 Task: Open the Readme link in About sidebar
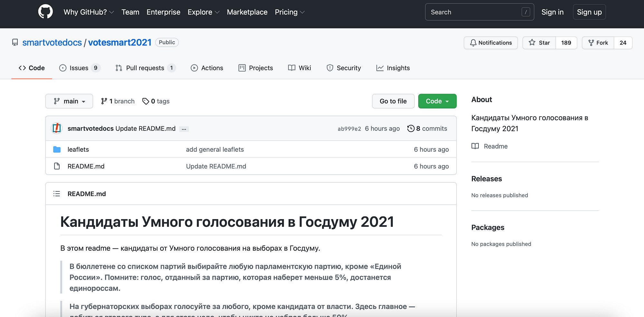point(496,146)
